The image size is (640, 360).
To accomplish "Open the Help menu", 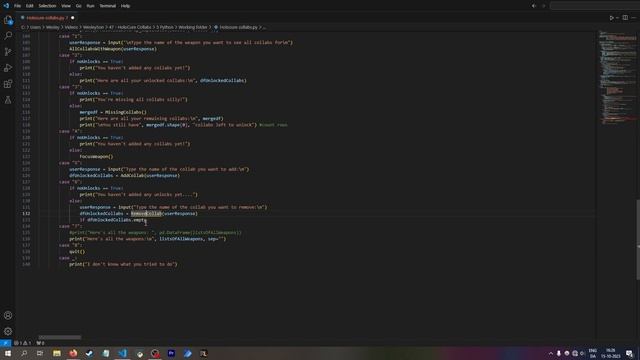I will click(x=125, y=6).
